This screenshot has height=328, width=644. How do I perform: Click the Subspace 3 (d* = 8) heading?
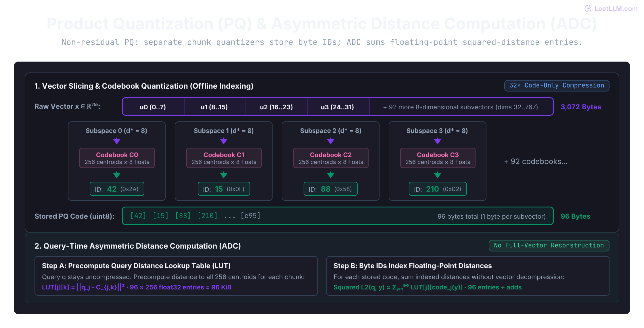coord(437,131)
